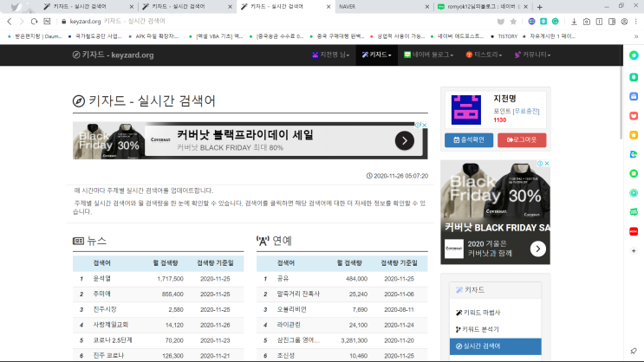Click the 출석확인 attendance button
Image resolution: width=644 pixels, height=362 pixels.
click(x=469, y=140)
